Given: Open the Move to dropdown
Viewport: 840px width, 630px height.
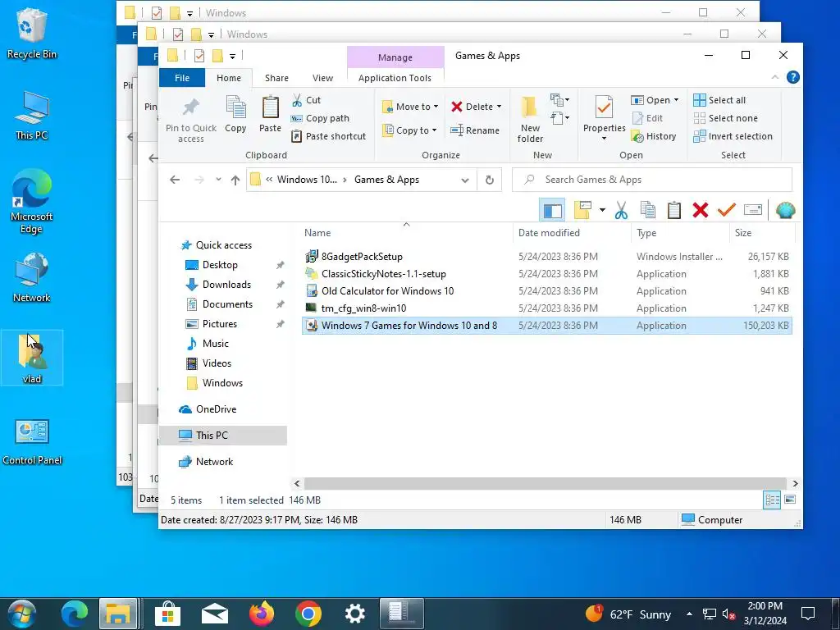Looking at the screenshot, I should click(x=410, y=107).
